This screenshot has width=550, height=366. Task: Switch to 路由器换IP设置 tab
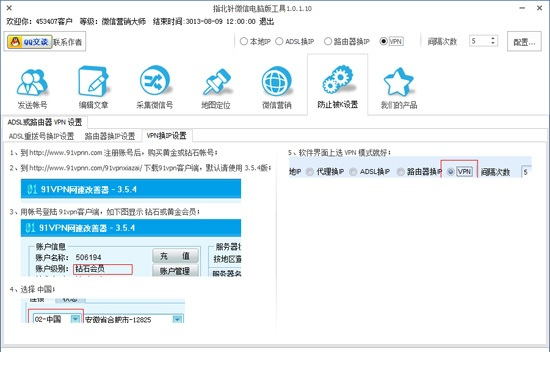click(x=110, y=136)
